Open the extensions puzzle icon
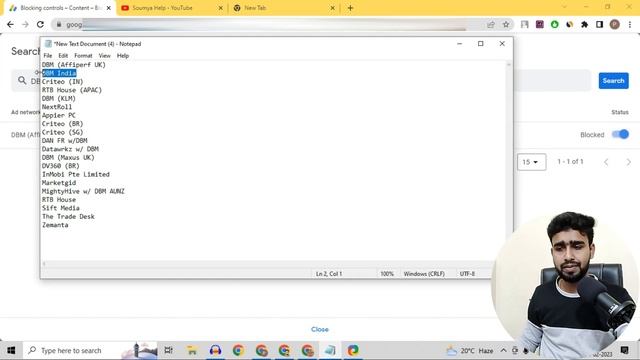This screenshot has height=360, width=640. click(x=584, y=24)
